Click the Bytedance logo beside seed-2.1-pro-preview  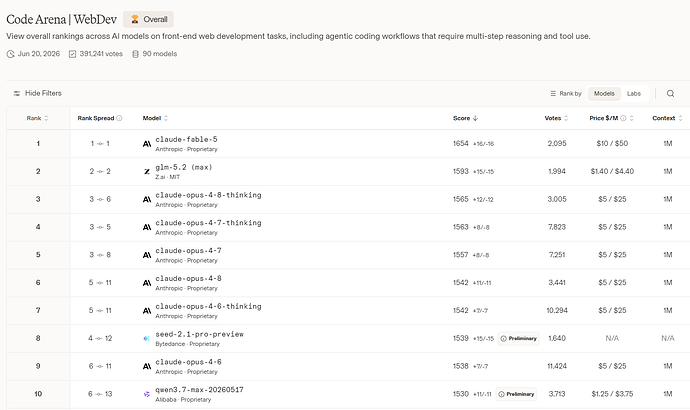147,338
